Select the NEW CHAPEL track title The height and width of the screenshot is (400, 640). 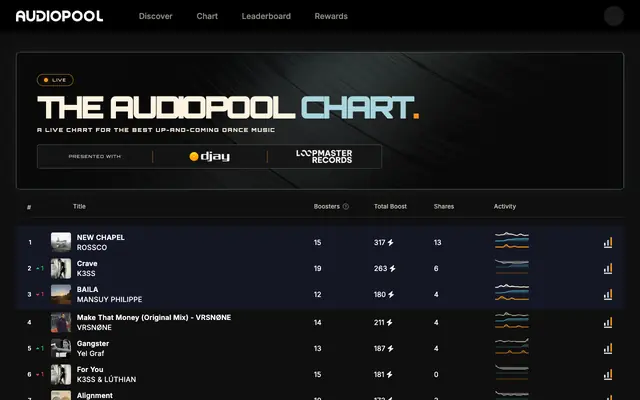(x=100, y=238)
